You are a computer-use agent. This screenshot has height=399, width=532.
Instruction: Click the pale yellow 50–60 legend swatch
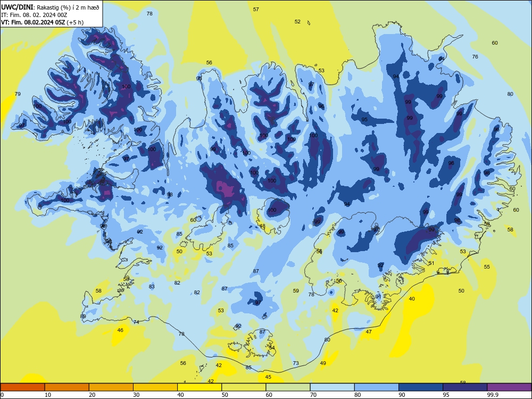coord(244,387)
